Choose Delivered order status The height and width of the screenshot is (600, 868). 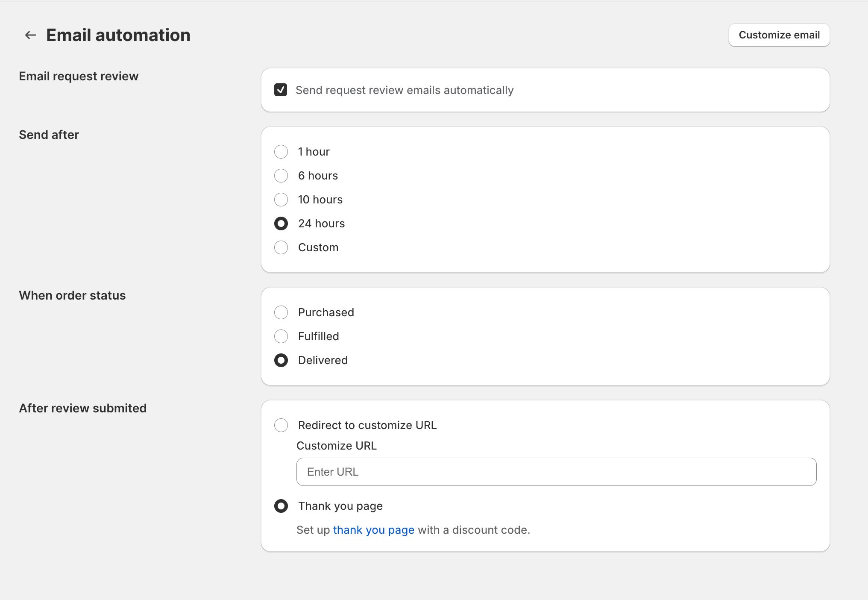281,360
